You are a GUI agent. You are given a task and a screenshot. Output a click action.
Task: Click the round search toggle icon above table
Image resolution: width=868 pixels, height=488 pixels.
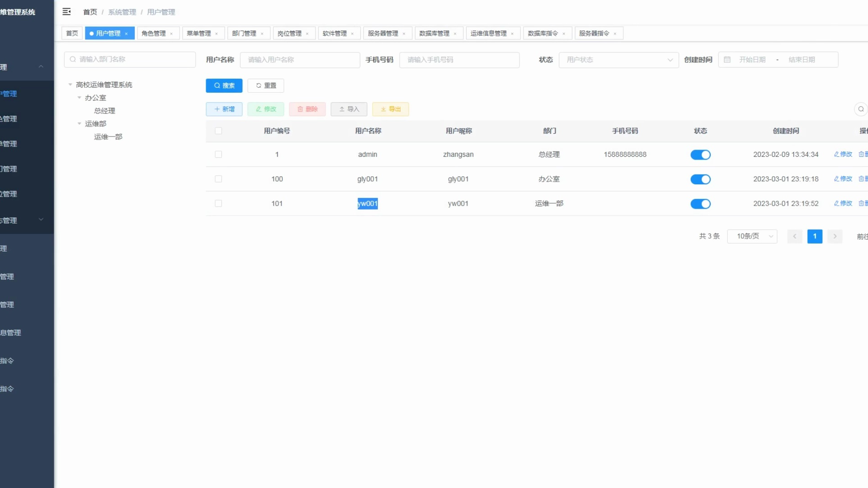[x=861, y=109]
